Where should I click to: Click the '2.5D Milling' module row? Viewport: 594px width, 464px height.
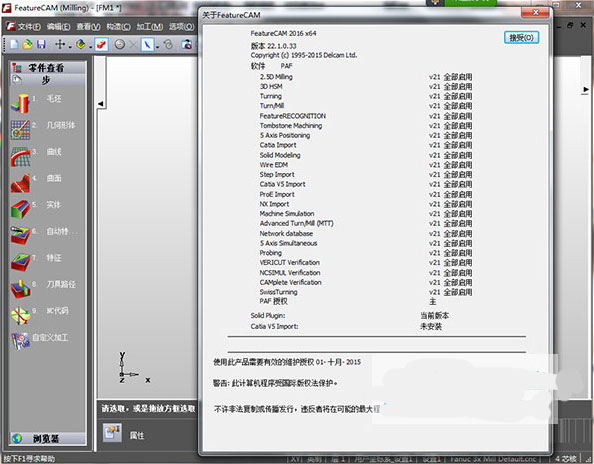point(366,77)
